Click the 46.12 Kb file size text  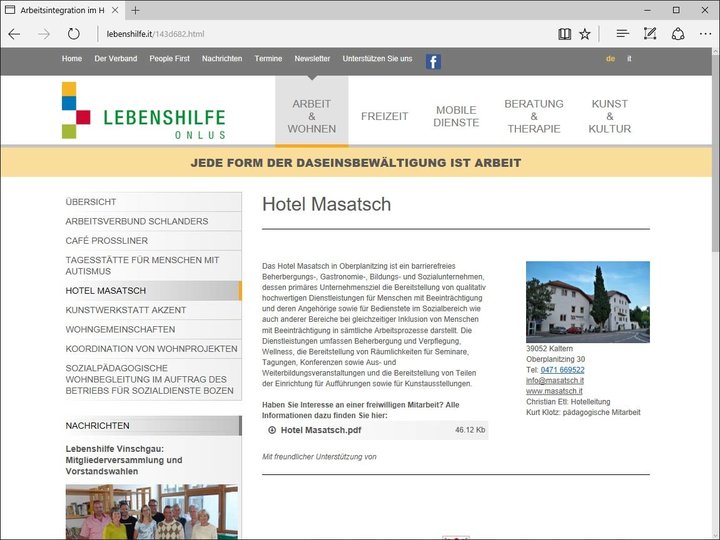coord(470,430)
